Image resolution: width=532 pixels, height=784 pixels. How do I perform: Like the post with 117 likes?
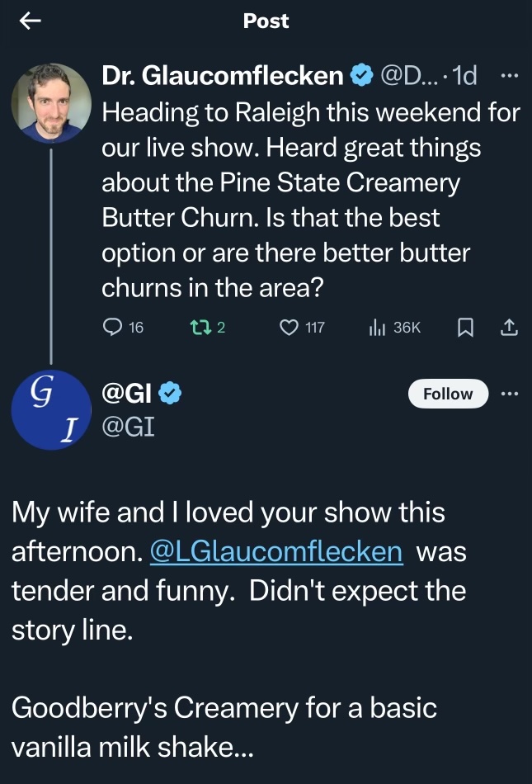(x=289, y=328)
